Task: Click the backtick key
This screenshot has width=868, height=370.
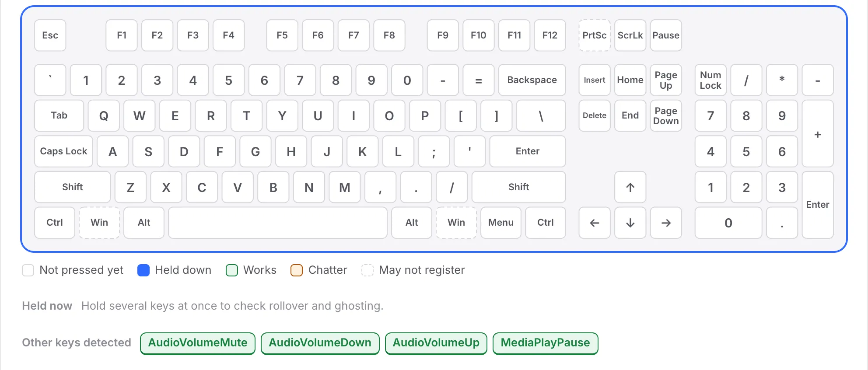Action: pos(50,80)
